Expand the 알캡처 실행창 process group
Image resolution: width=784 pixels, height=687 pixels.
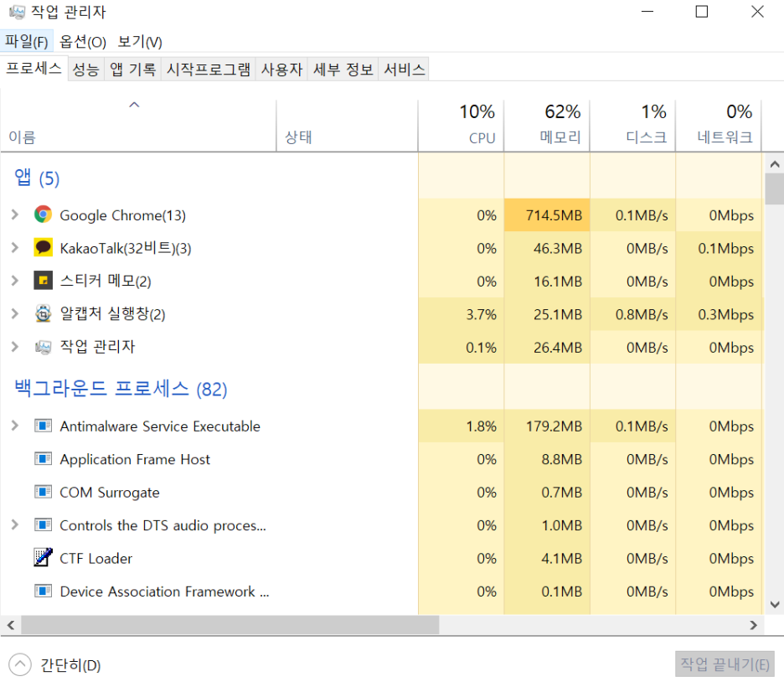pos(15,313)
